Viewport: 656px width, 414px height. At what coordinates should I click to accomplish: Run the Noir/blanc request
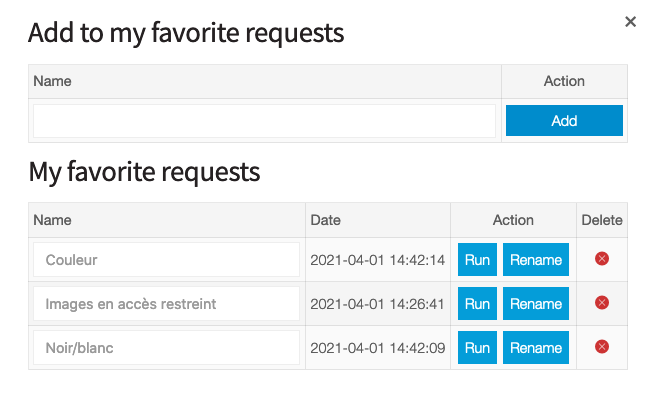click(477, 348)
